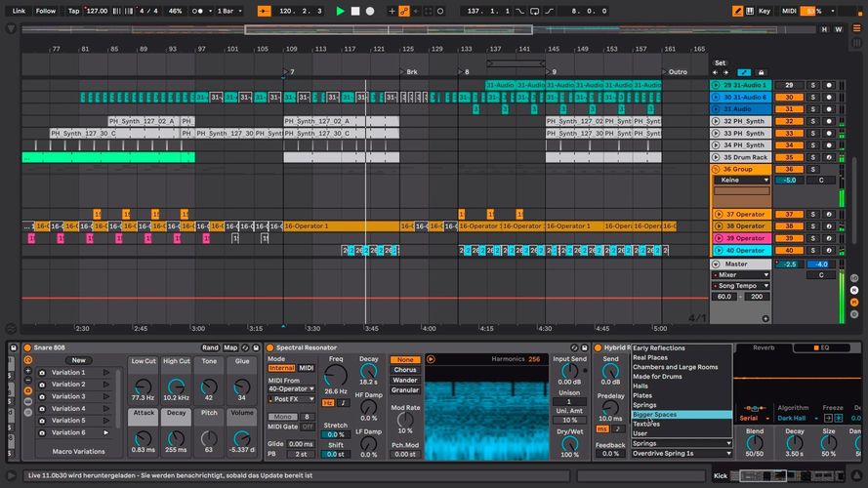Open the Post FX dropdown
Viewport: 868px width, 488px height.
pyautogui.click(x=291, y=399)
